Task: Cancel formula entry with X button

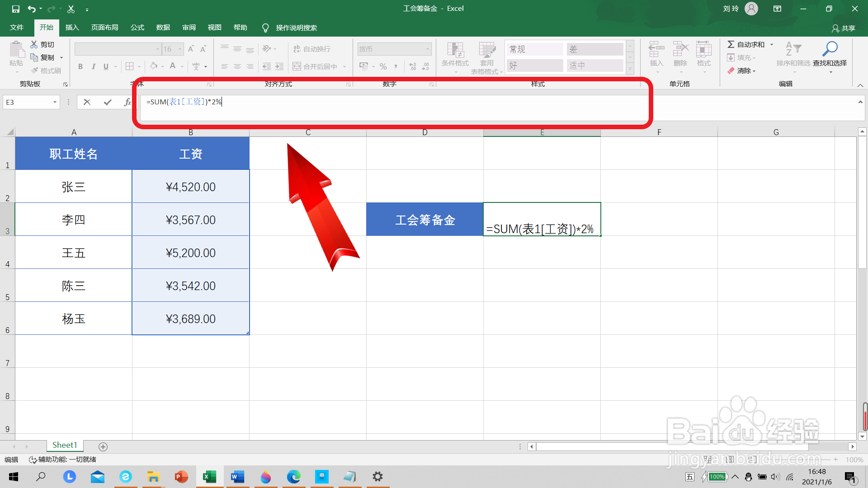Action: (x=87, y=102)
